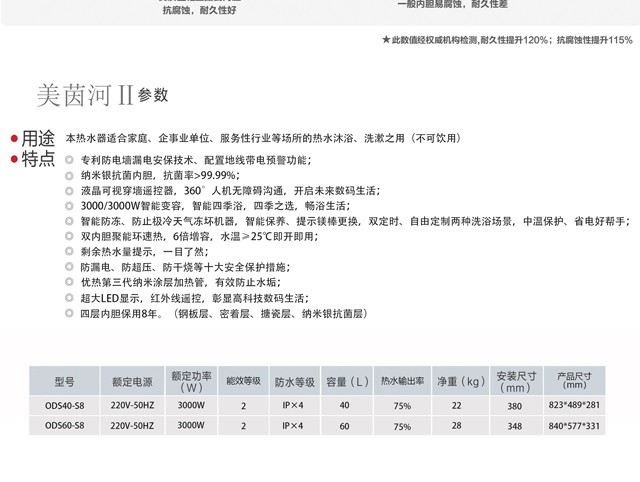Viewport: 640px width, 482px height.
Task: Select the ODS40-S8 model cell
Action: coord(64,406)
